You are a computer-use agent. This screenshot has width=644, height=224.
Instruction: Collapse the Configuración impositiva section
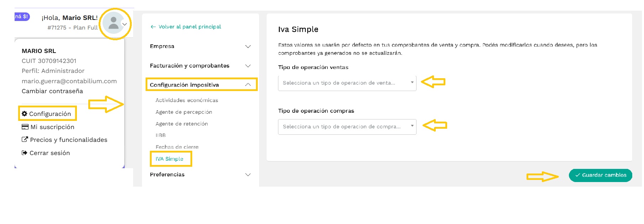[x=248, y=85]
